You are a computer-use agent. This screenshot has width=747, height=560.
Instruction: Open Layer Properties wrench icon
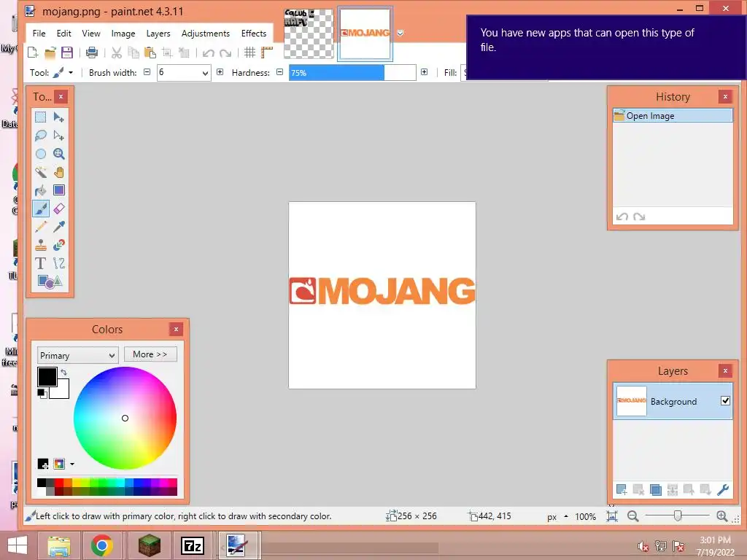pyautogui.click(x=723, y=489)
